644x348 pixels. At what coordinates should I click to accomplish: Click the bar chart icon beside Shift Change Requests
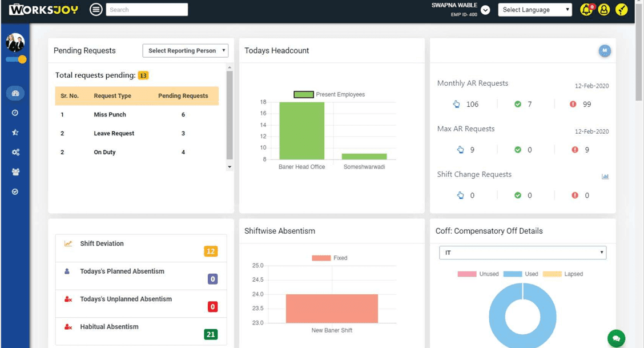tap(605, 177)
